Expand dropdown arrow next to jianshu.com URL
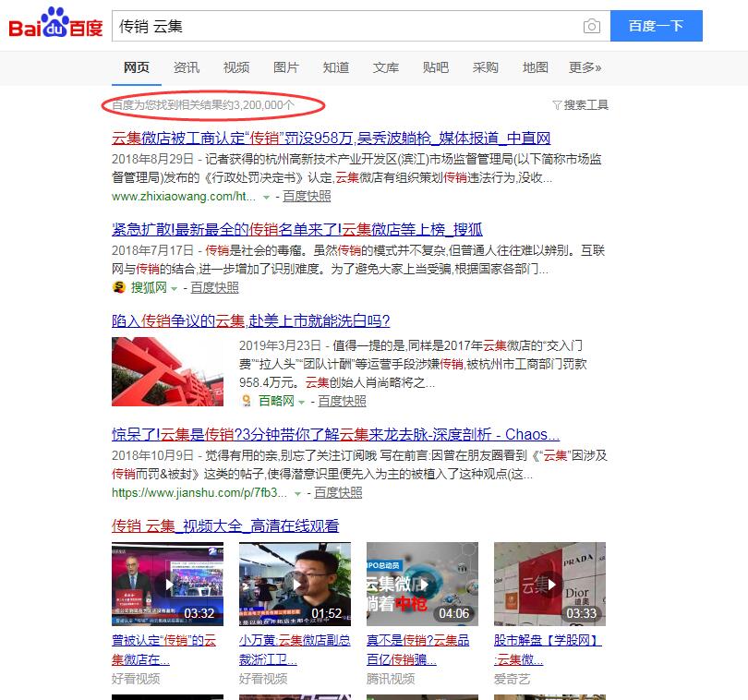Image resolution: width=748 pixels, height=700 pixels. click(x=297, y=494)
